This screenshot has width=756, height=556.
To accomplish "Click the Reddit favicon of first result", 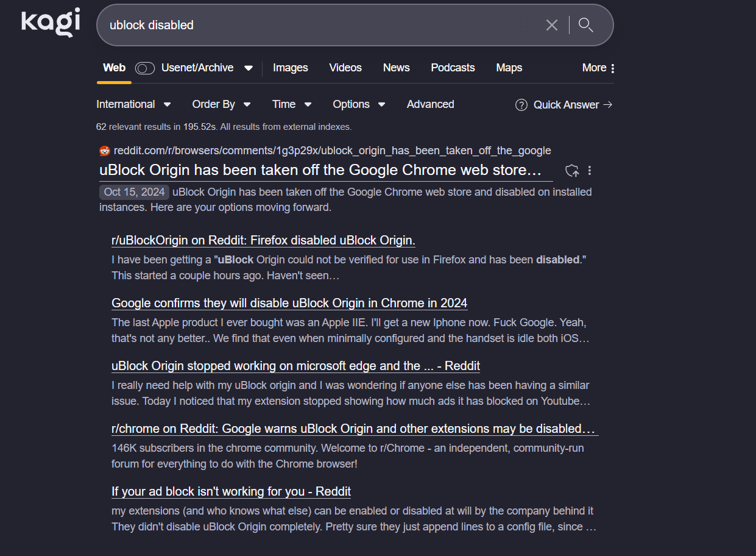I will point(105,151).
